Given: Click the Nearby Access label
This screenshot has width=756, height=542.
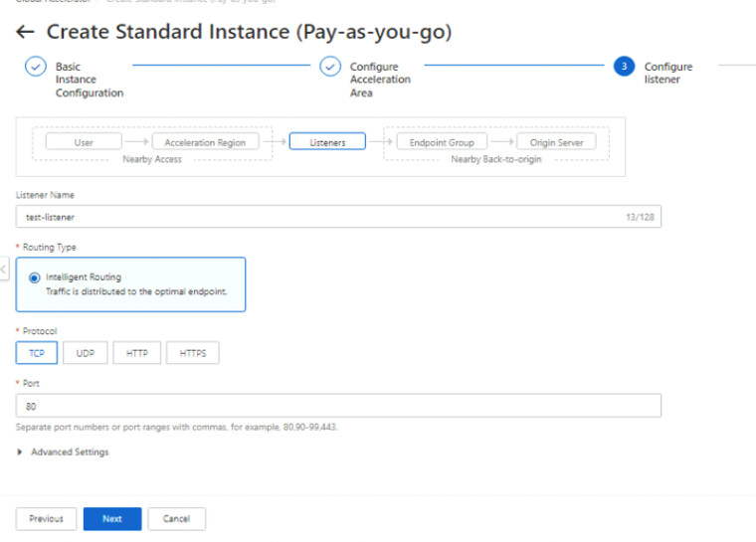Looking at the screenshot, I should 152,159.
